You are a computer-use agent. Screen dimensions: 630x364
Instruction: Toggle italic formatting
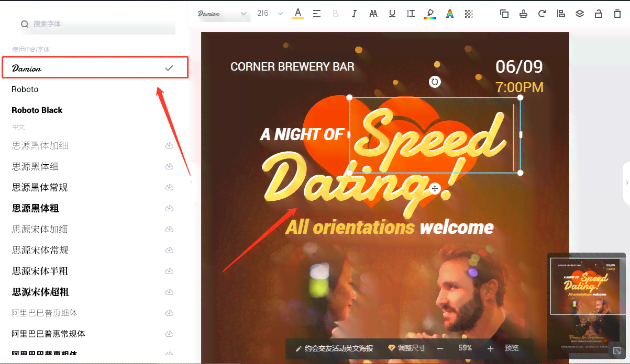tap(354, 14)
